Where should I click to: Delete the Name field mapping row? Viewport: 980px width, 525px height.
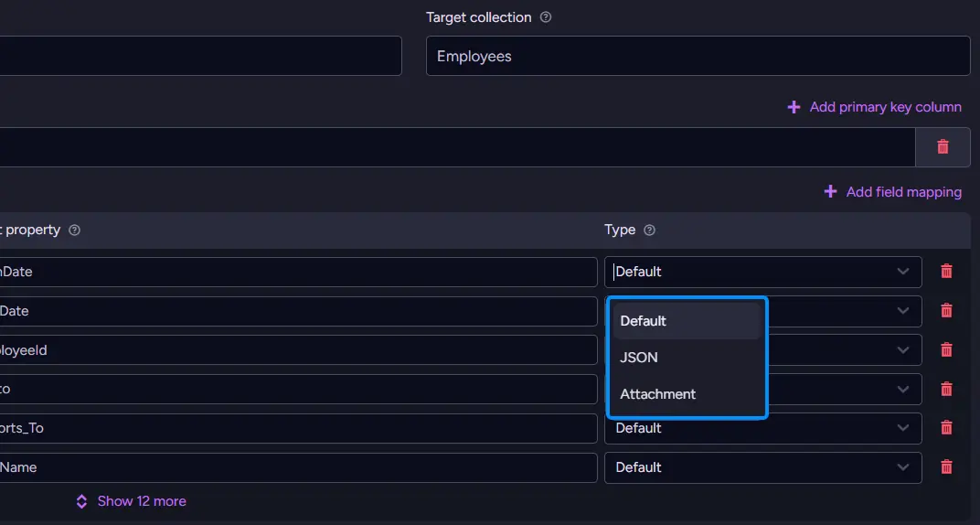pyautogui.click(x=946, y=466)
